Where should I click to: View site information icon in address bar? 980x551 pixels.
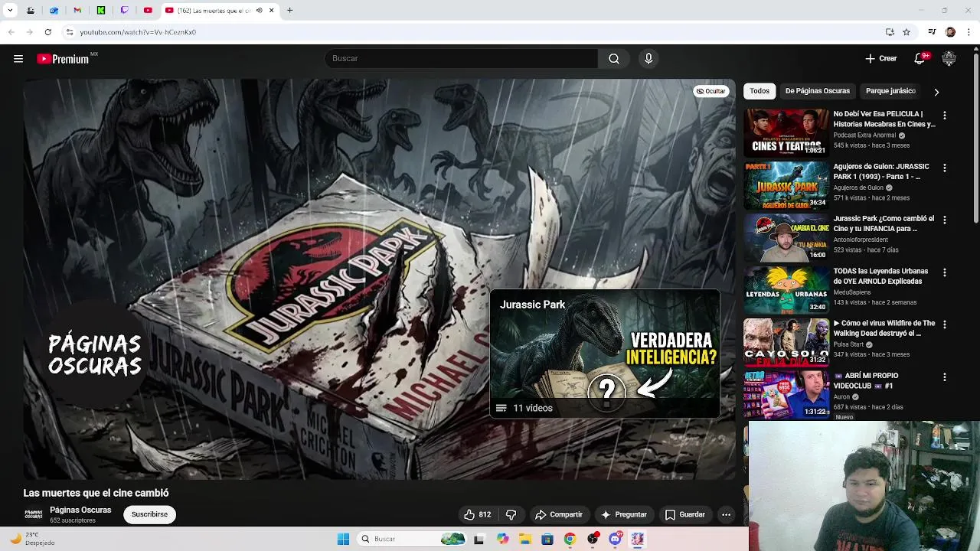[x=69, y=32]
